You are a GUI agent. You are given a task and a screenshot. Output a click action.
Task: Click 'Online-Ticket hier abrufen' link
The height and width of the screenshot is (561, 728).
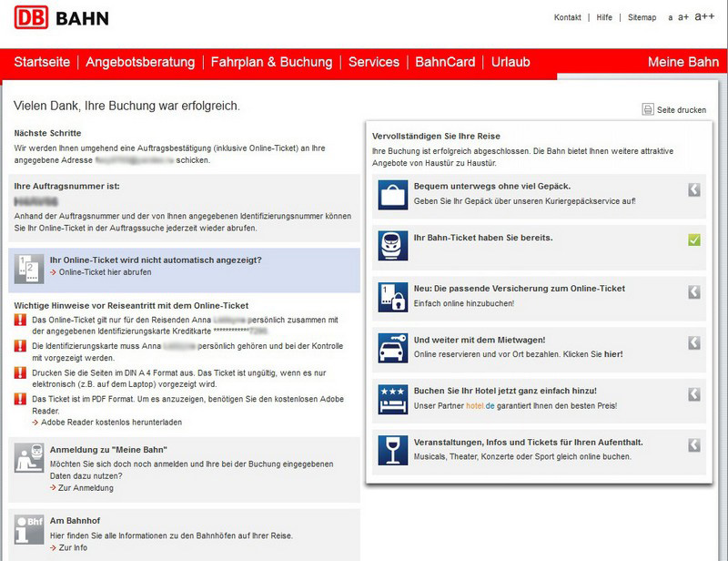point(105,272)
